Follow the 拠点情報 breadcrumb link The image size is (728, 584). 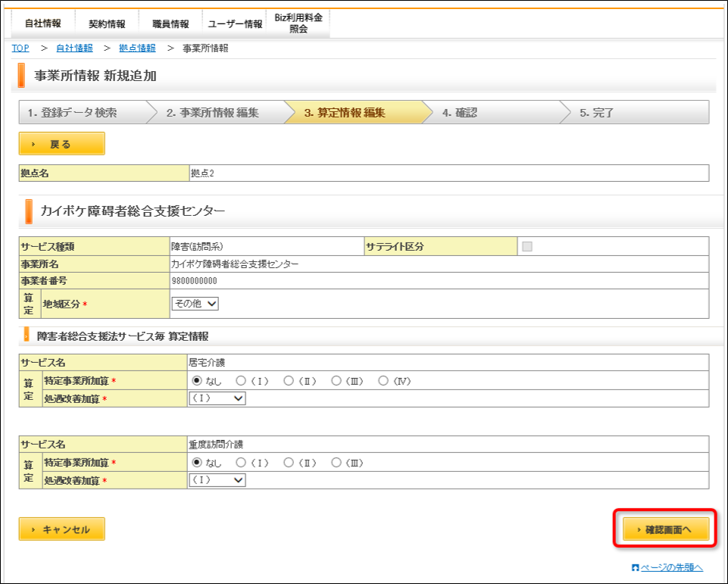(137, 48)
